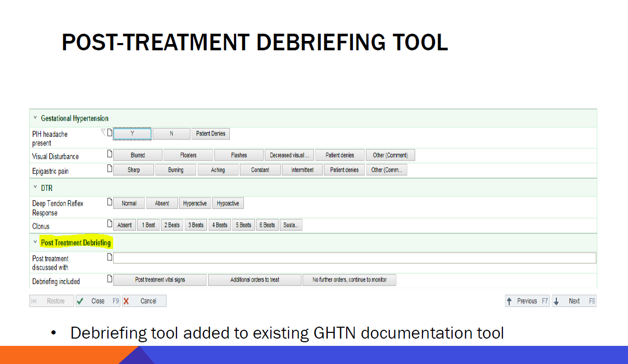This screenshot has height=364, width=628.
Task: Click the note icon beside Clonus row
Action: pos(110,224)
